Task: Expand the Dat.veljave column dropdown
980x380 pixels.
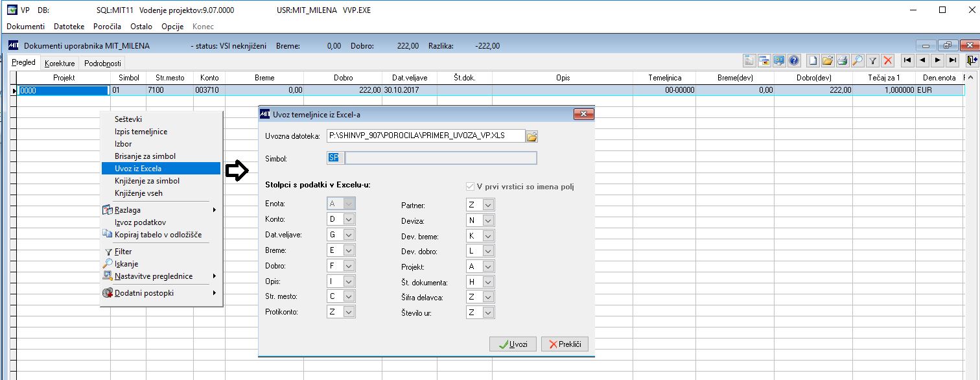Action: point(349,235)
